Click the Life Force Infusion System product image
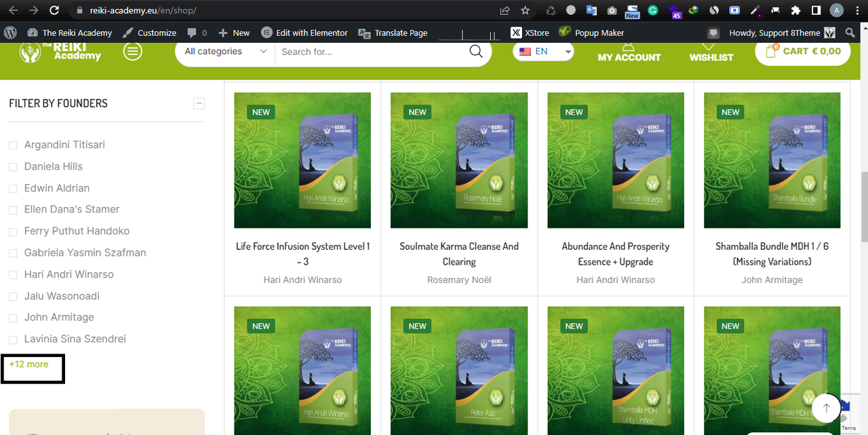Screen dimensions: 868x435 302,160
